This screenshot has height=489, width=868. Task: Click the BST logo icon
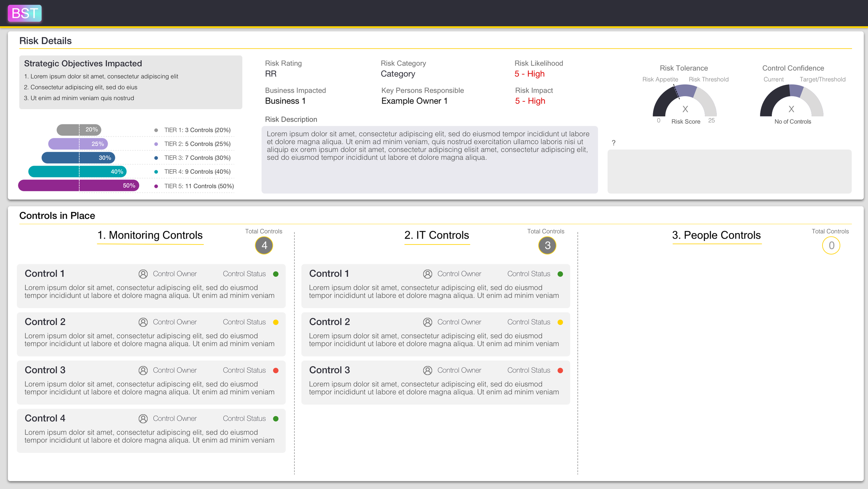pos(24,13)
